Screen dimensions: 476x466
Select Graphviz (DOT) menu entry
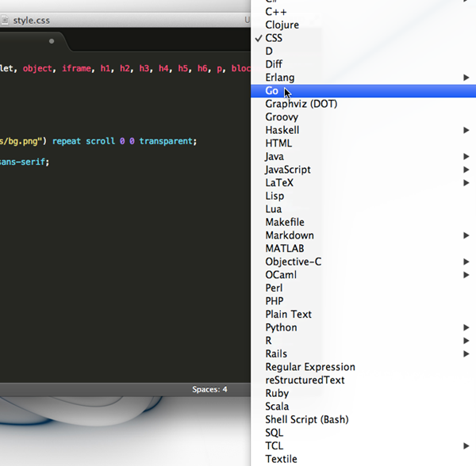[301, 104]
